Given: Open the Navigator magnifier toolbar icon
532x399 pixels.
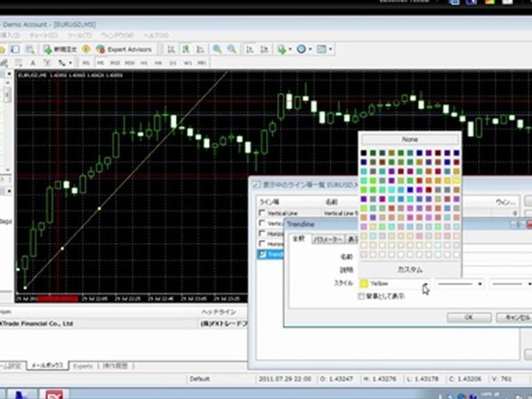Looking at the screenshot, I should click(x=30, y=49).
